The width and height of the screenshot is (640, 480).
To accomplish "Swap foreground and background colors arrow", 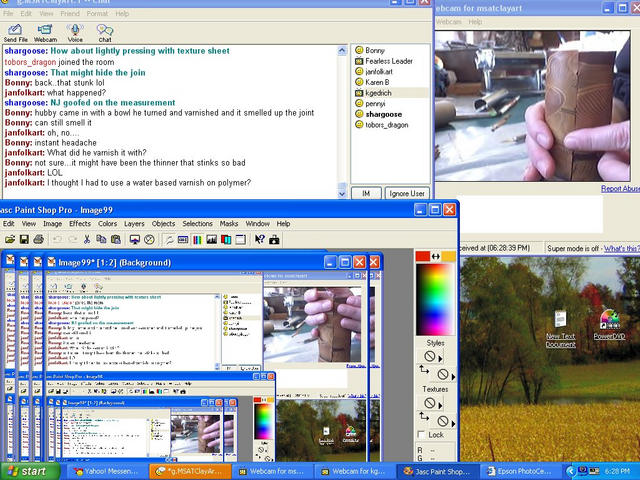I will [x=436, y=256].
